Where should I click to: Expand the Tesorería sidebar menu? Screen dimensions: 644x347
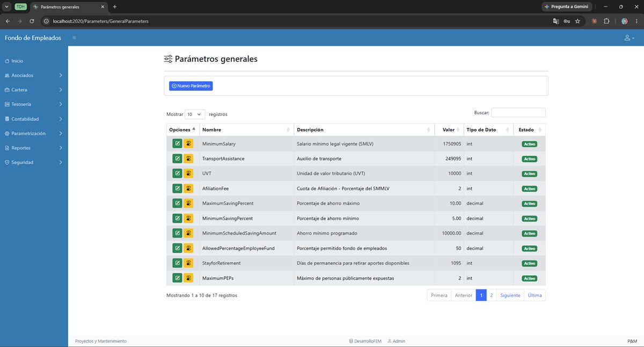[34, 104]
